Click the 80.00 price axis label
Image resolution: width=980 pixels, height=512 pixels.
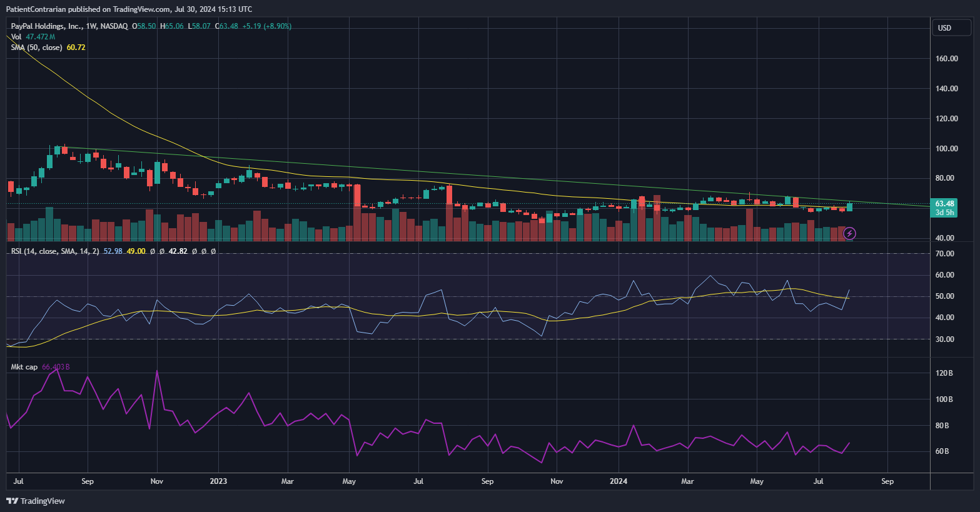(x=945, y=178)
